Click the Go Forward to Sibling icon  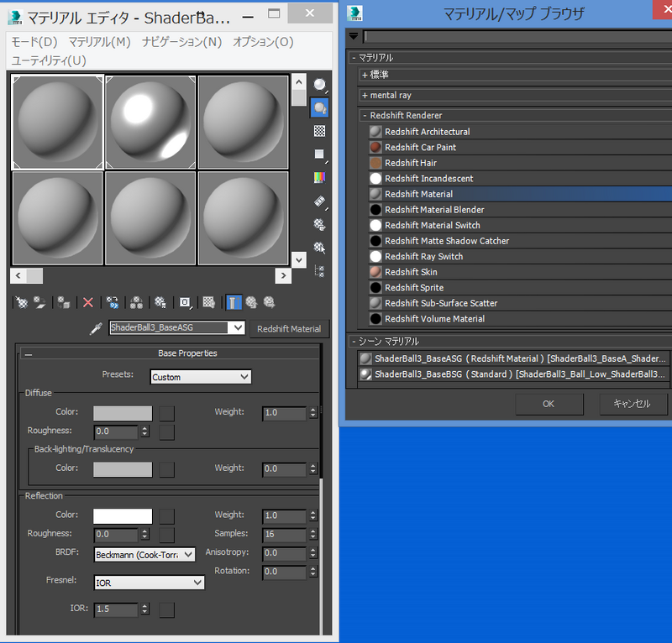[270, 303]
